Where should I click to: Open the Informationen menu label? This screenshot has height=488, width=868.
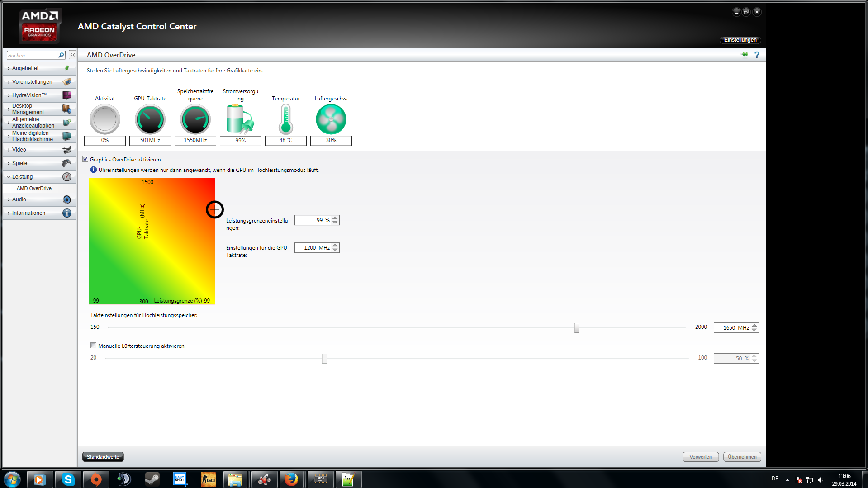pos(28,213)
